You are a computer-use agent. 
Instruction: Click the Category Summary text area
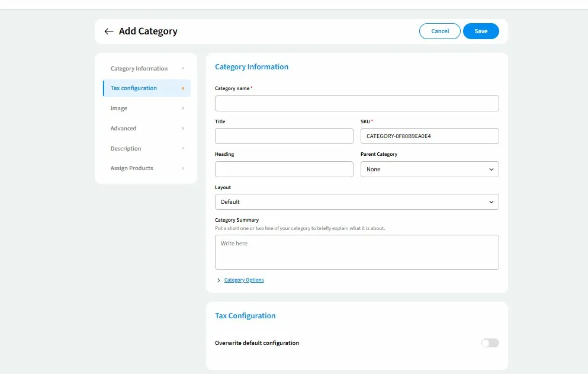(356, 252)
